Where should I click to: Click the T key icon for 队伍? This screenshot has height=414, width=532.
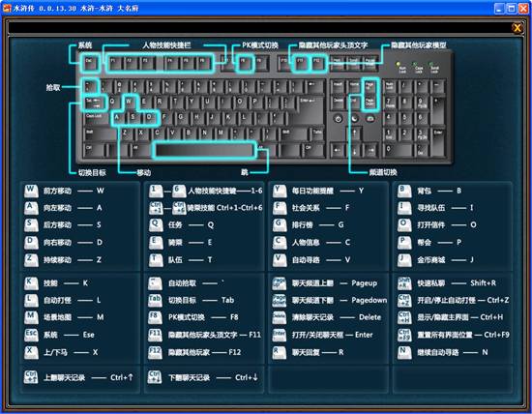(156, 260)
